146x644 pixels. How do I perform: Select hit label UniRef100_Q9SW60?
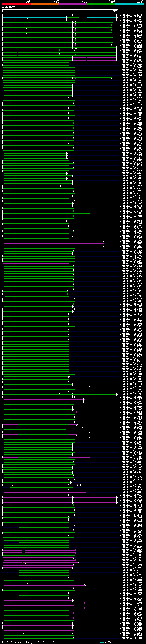click(131, 87)
